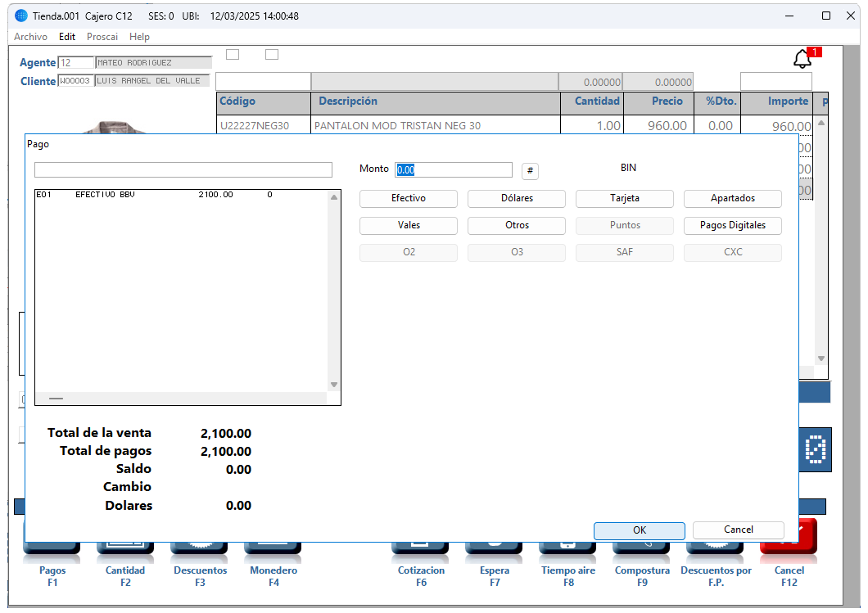This screenshot has height=613, width=868.
Task: Click the empty code entry field above Código
Action: coord(263,82)
